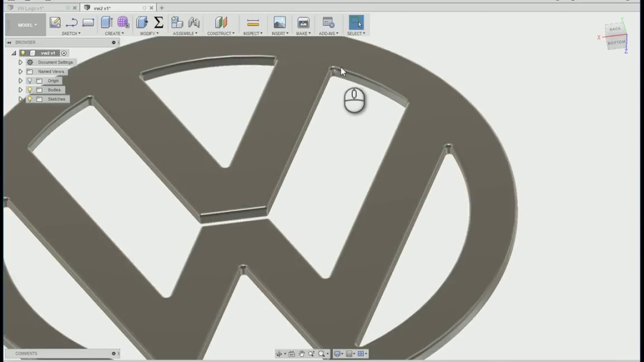
Task: Expand the Sketches tree node
Action: pos(21,99)
